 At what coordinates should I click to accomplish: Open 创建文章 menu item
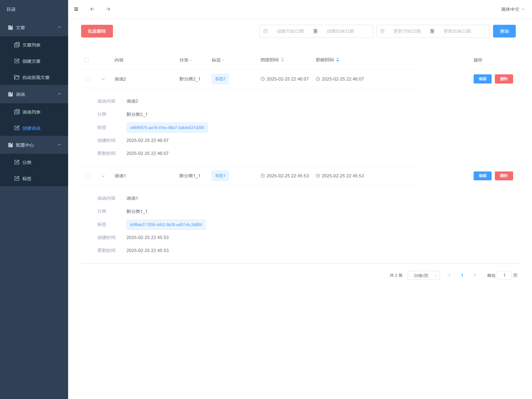pos(34,61)
